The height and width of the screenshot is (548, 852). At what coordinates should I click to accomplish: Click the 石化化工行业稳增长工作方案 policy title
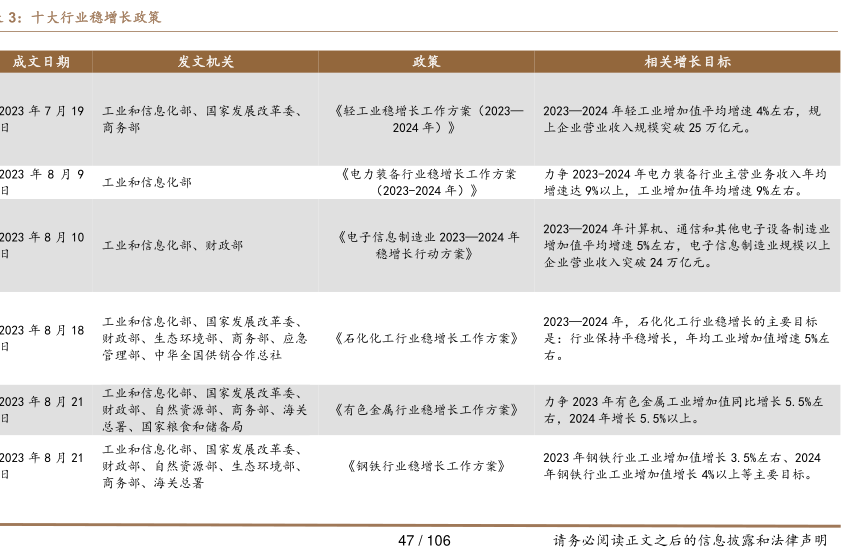(426, 338)
